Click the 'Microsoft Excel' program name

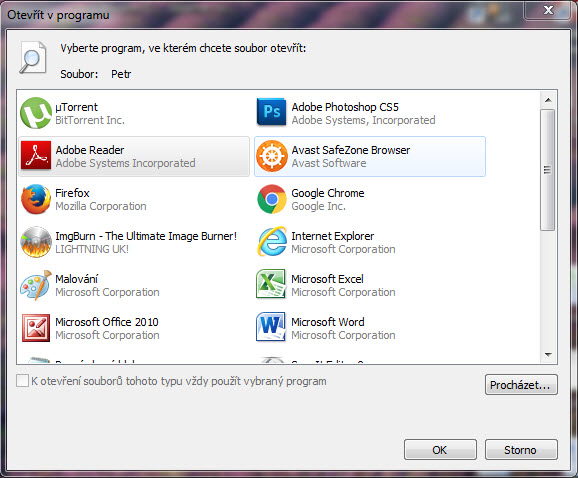[x=327, y=279]
